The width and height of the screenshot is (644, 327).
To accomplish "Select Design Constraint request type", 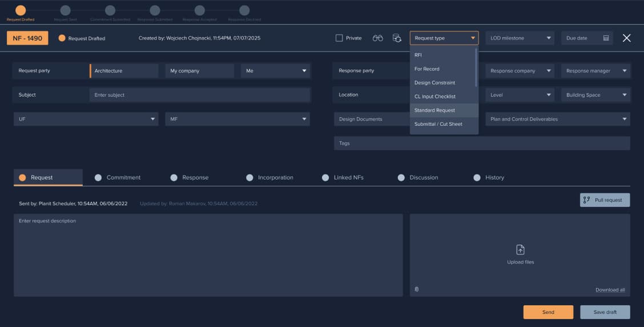I will (443, 83).
